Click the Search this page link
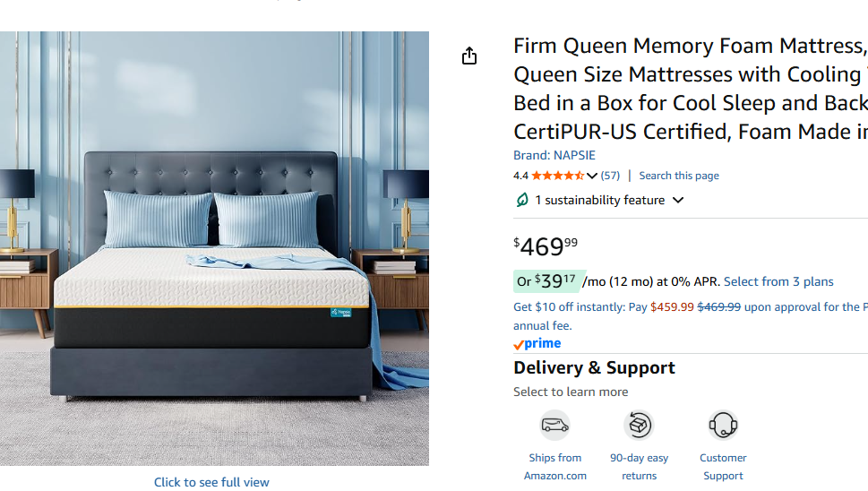Screen dimensions: 868x491 point(679,176)
